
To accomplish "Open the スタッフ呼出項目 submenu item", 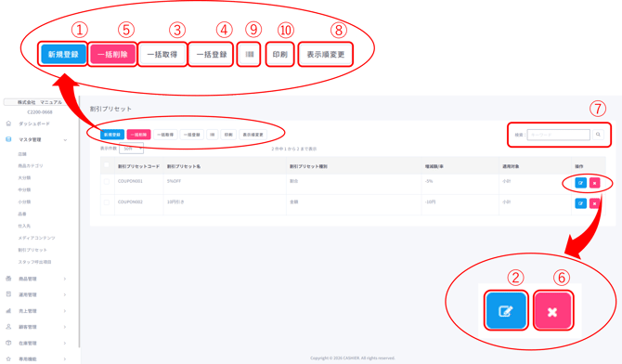I will pyautogui.click(x=35, y=262).
